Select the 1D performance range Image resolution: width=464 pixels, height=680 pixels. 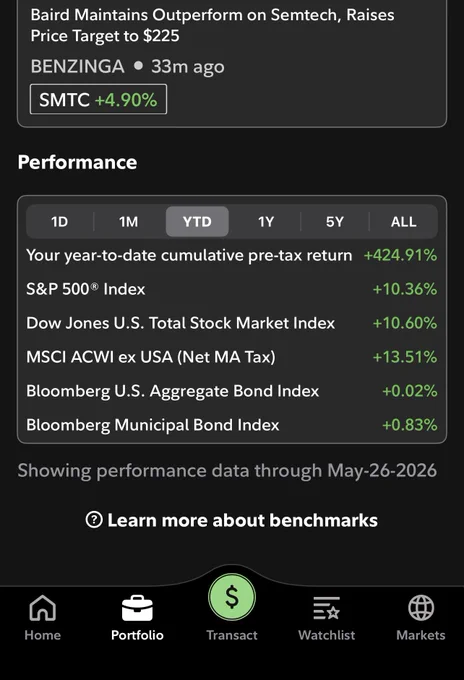[x=59, y=222]
